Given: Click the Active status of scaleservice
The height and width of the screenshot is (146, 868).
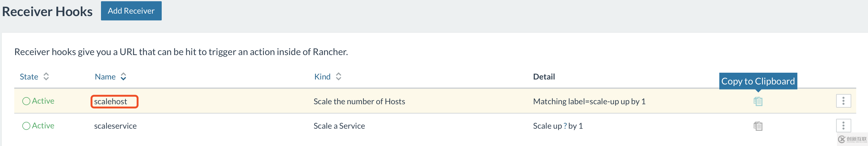Looking at the screenshot, I should (43, 126).
